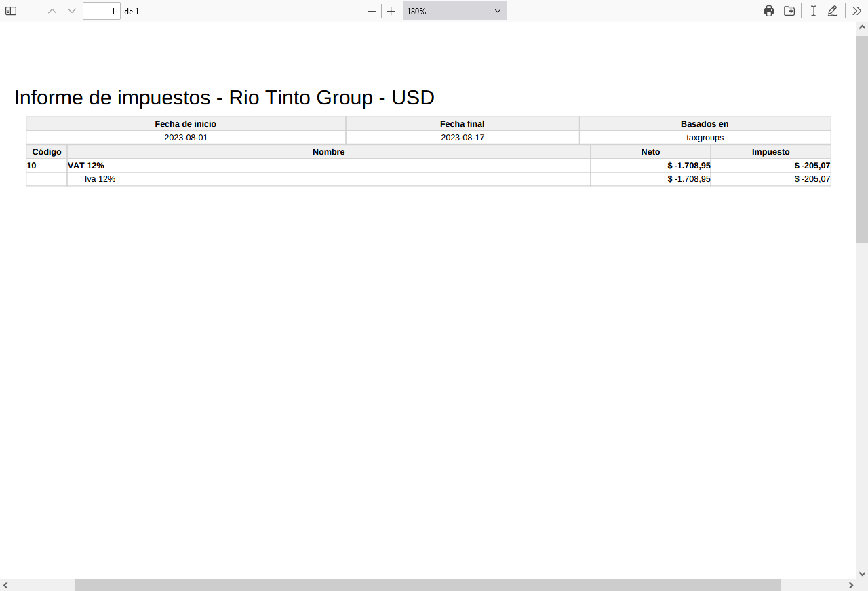Viewport: 868px width, 591px height.
Task: Open the tools menu double chevron
Action: point(856,11)
